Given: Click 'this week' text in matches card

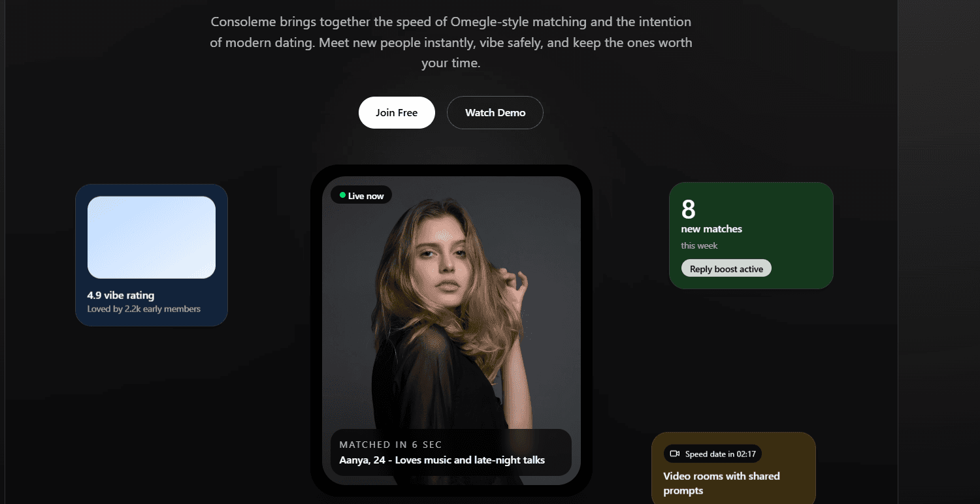Looking at the screenshot, I should click(x=699, y=245).
